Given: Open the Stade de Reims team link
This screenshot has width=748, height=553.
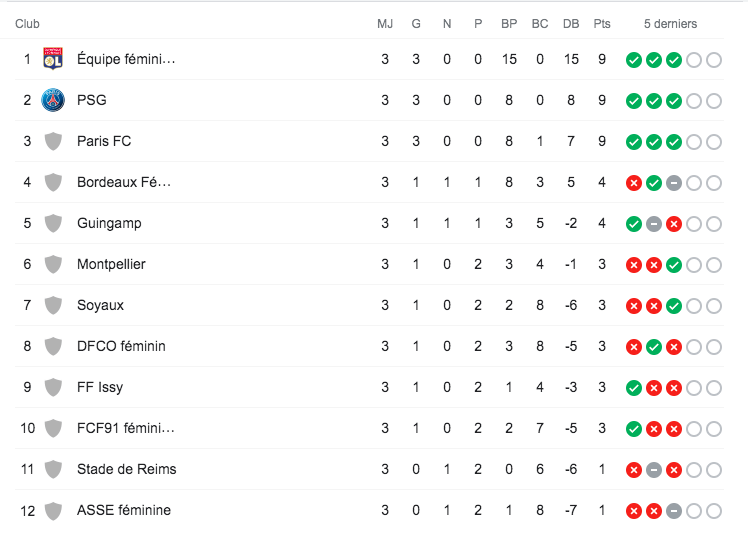Looking at the screenshot, I should click(x=126, y=469).
